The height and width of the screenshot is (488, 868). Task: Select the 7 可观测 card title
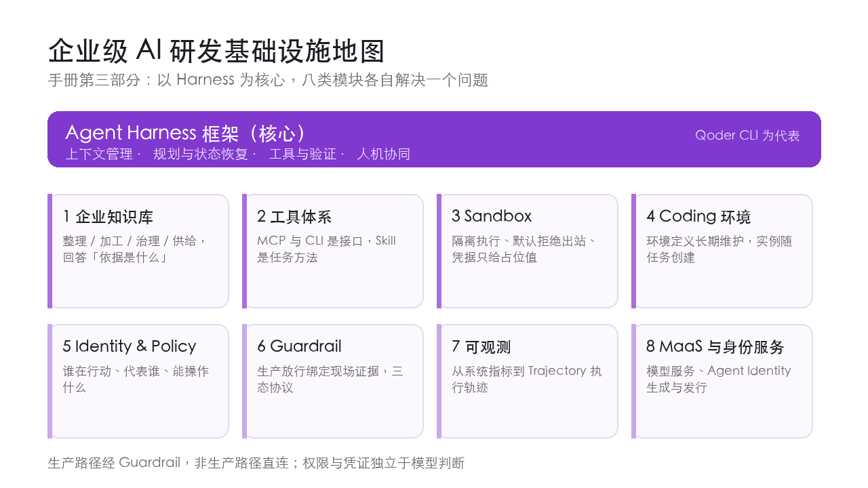coord(481,347)
